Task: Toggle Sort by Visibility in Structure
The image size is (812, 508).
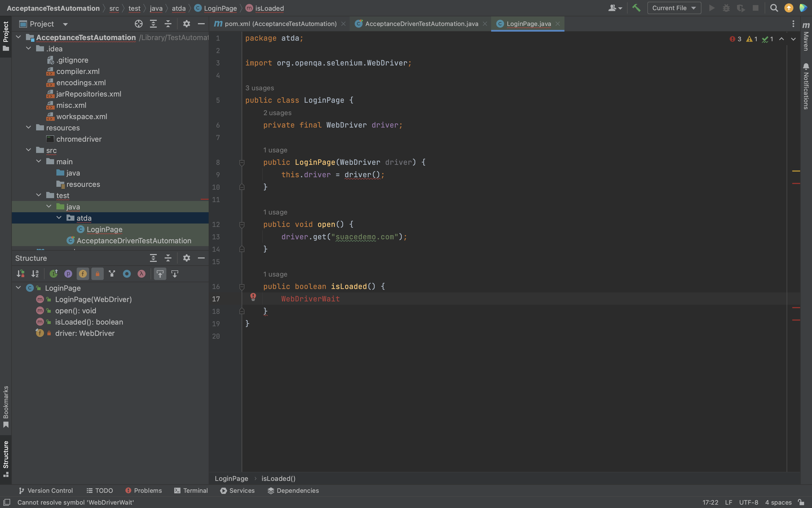Action: pos(21,274)
